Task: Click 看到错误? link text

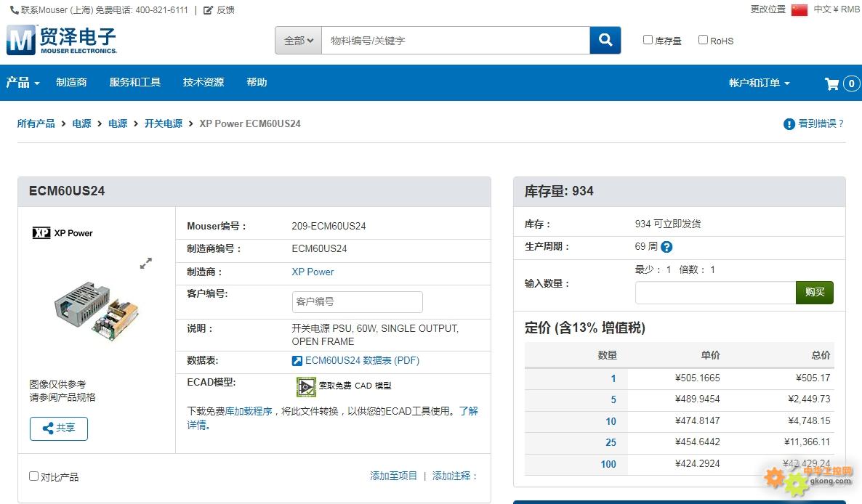Action: point(821,123)
